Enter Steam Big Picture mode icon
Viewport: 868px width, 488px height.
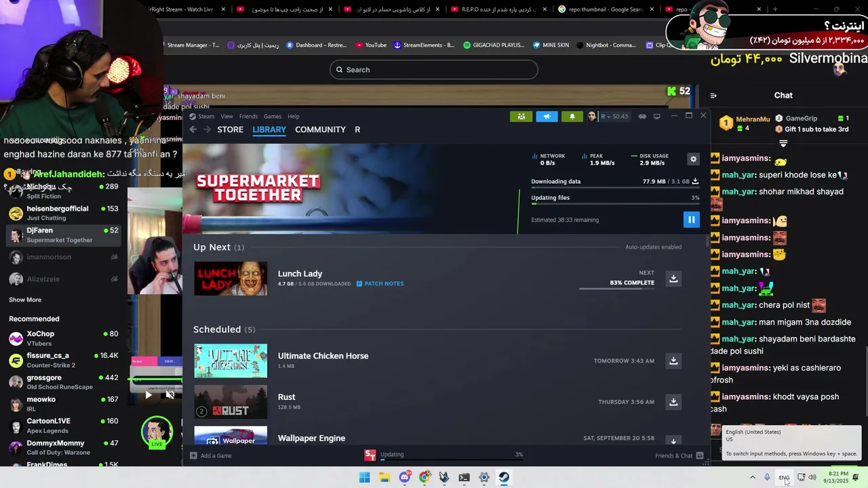[656, 116]
